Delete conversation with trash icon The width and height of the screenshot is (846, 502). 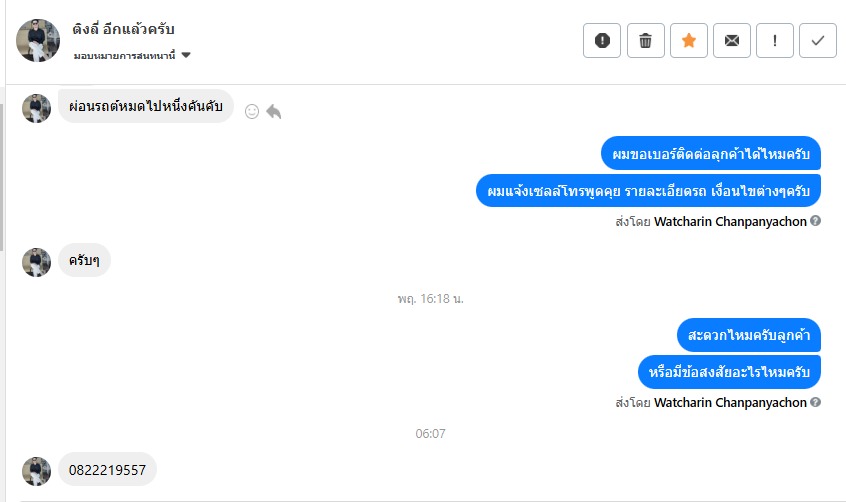(x=646, y=40)
